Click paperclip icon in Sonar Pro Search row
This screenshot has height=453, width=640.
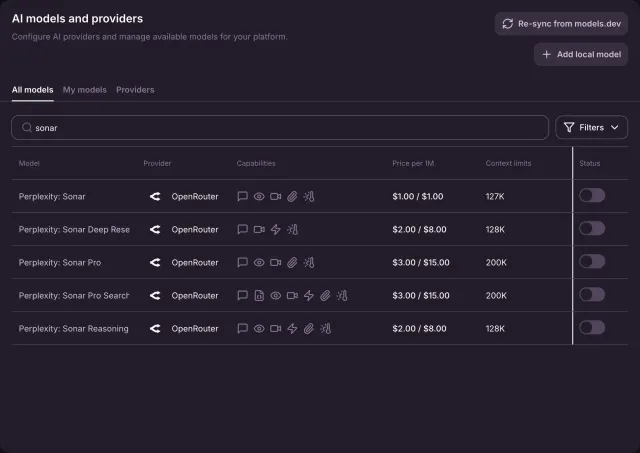(x=325, y=295)
